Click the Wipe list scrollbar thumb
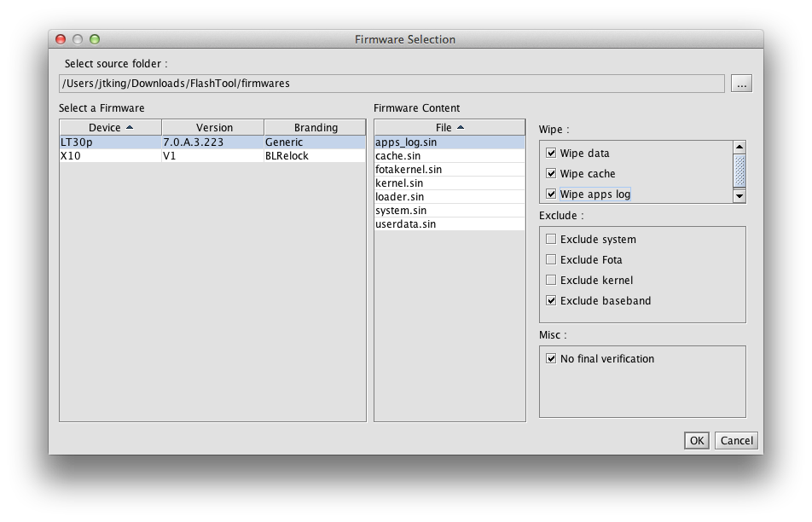The height and width of the screenshot is (522, 812). (x=739, y=171)
